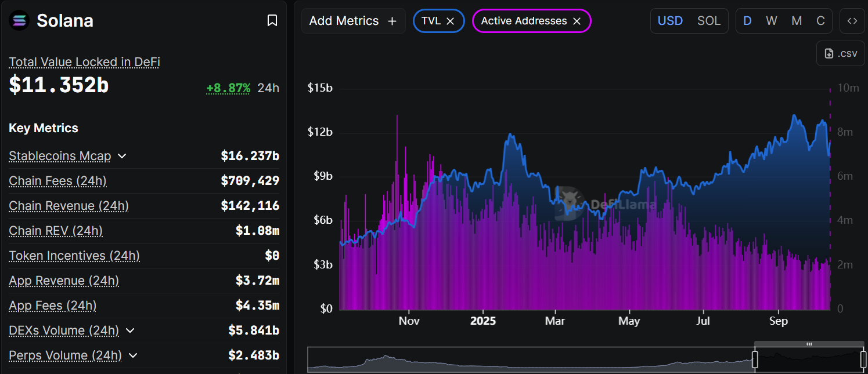Remove the TVL metric chip
This screenshot has height=374, width=868.
(x=450, y=21)
